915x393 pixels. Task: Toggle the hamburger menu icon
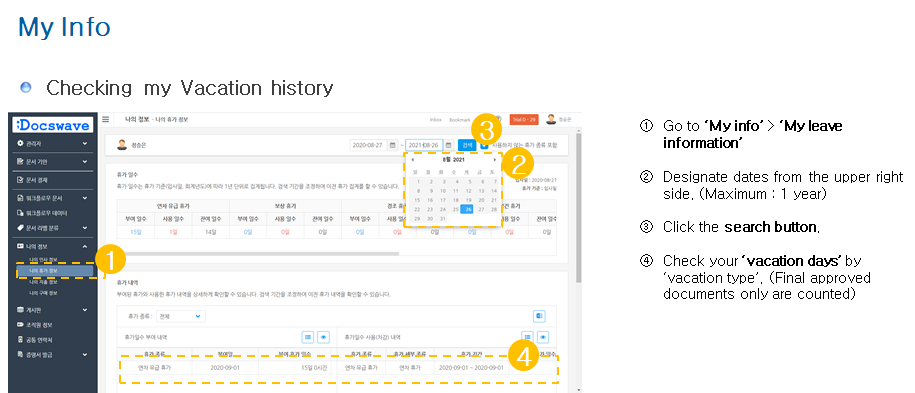tap(106, 119)
